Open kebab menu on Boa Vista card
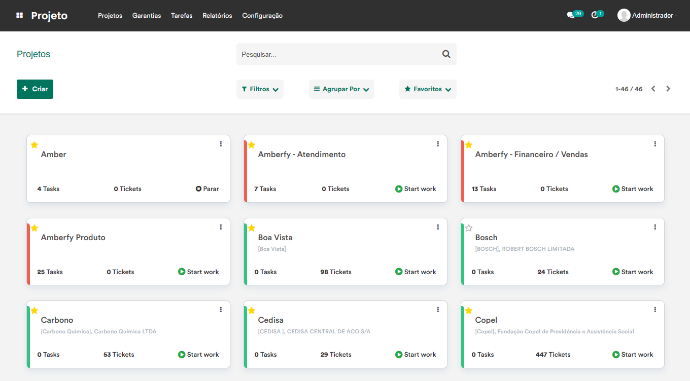 click(x=438, y=227)
